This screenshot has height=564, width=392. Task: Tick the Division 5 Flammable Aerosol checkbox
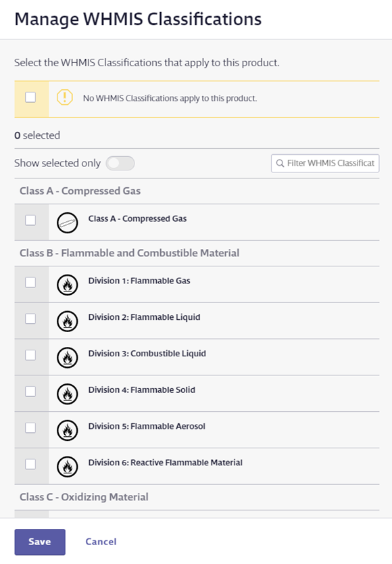point(30,427)
